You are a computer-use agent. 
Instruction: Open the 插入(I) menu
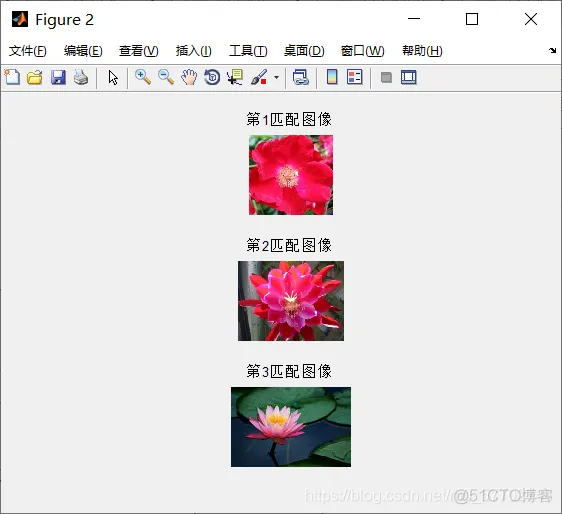point(194,51)
